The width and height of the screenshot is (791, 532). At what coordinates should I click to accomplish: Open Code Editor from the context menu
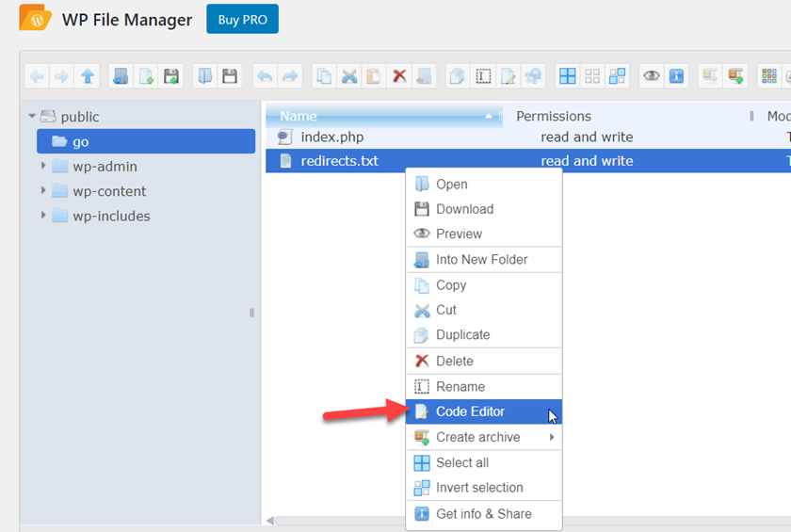[484, 411]
